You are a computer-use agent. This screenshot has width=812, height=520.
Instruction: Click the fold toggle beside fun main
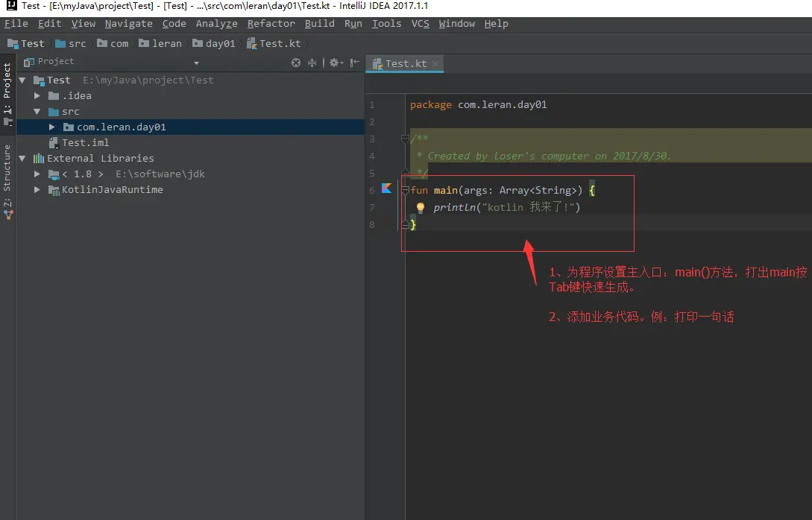pyautogui.click(x=406, y=191)
